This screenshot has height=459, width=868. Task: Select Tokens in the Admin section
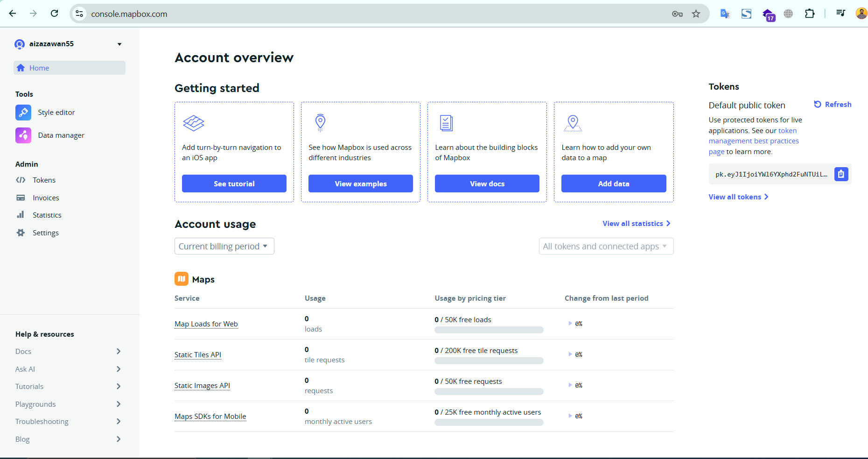click(44, 180)
